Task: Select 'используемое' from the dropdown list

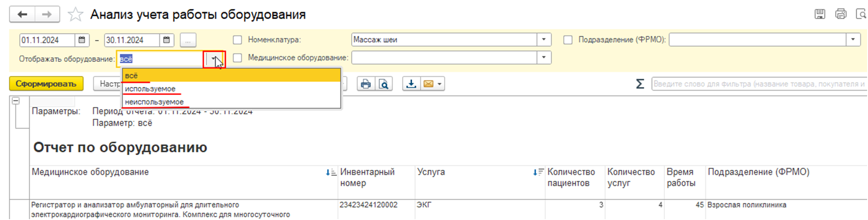Action: tap(150, 89)
